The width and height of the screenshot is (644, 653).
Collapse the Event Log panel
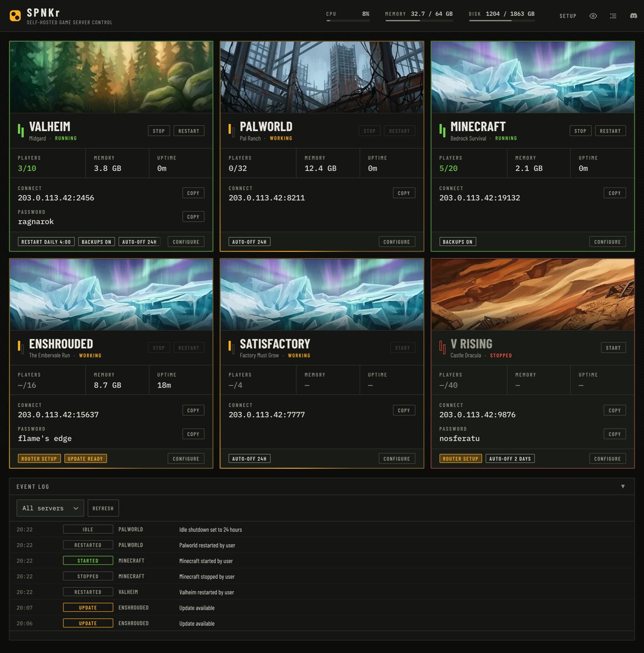[x=623, y=486]
